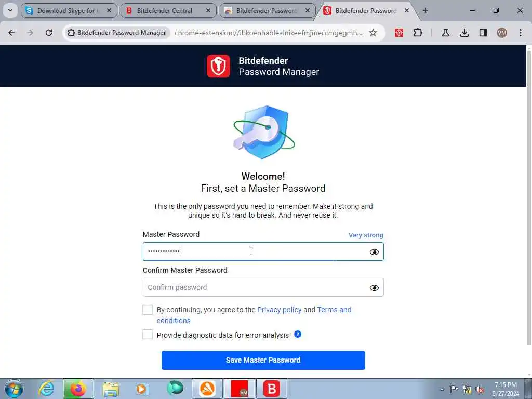Click Save Master Password button

(263, 360)
